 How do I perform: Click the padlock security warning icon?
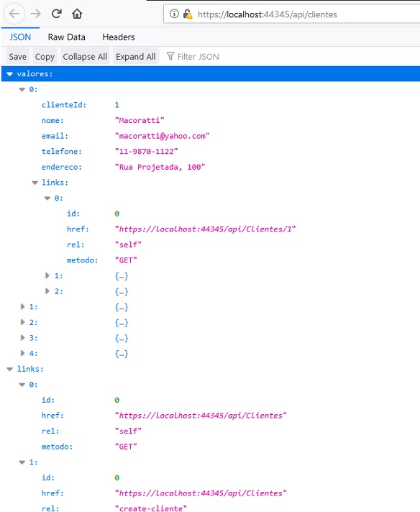[188, 14]
